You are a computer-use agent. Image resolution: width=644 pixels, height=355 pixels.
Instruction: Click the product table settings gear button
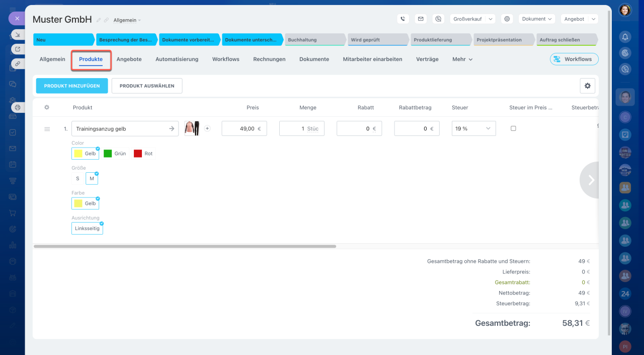(x=587, y=86)
